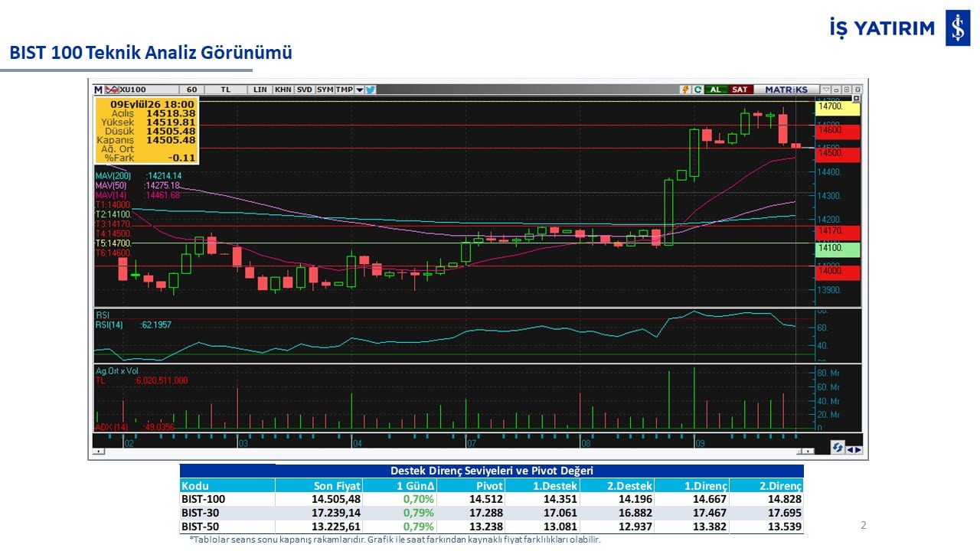Toggle the LIN scale mode
Screen dimensions: 980x551
tap(260, 90)
